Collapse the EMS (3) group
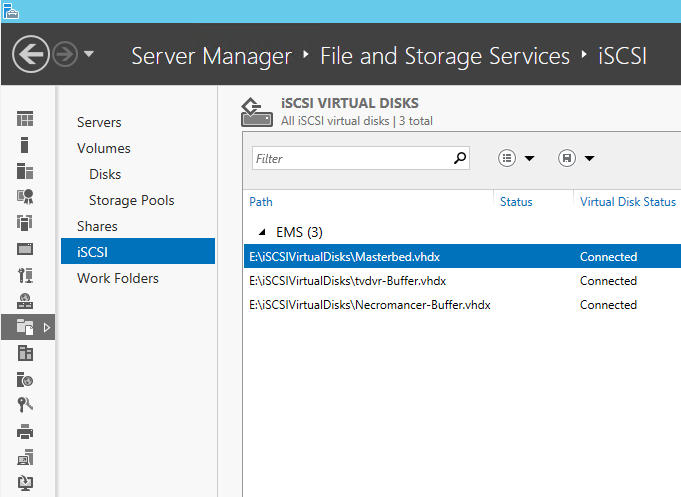 tap(262, 232)
